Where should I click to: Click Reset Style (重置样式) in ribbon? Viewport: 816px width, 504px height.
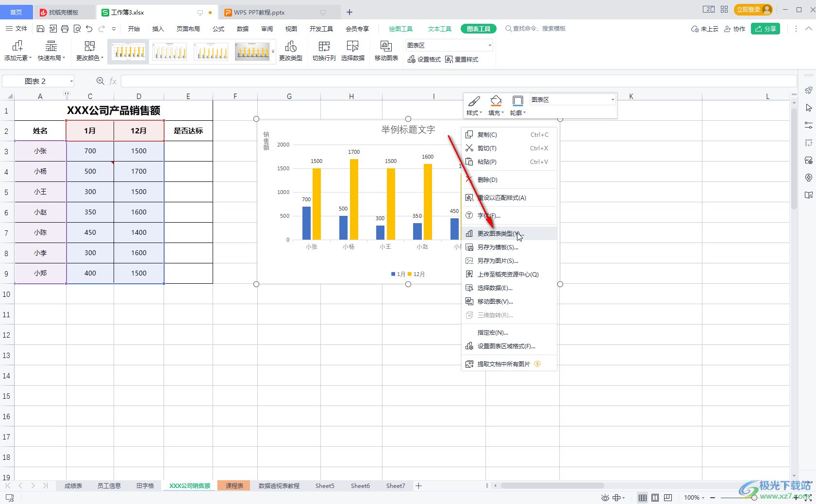462,59
